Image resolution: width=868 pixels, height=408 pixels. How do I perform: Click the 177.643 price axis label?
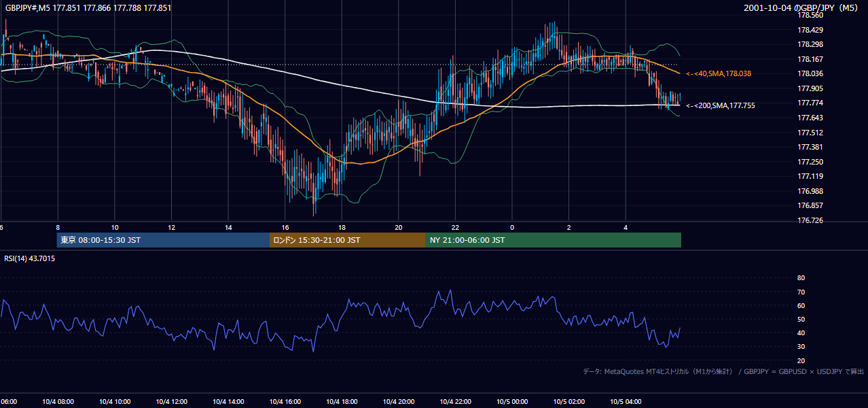click(x=810, y=118)
